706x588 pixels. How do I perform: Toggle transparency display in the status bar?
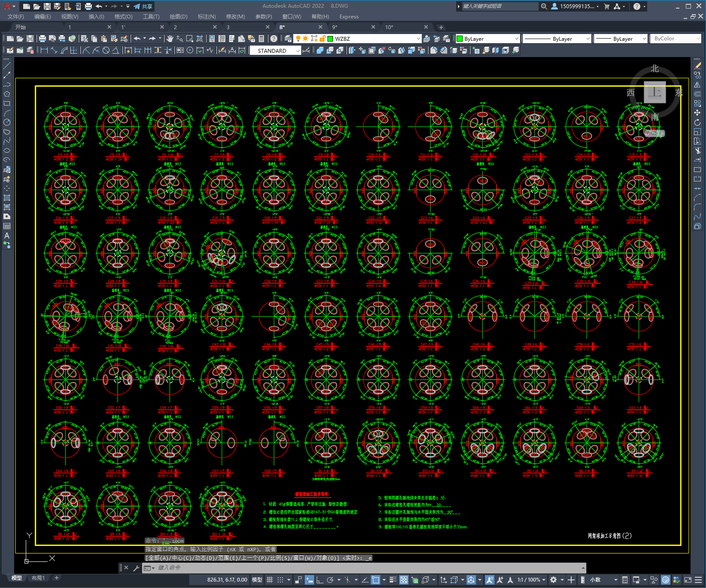(404, 580)
